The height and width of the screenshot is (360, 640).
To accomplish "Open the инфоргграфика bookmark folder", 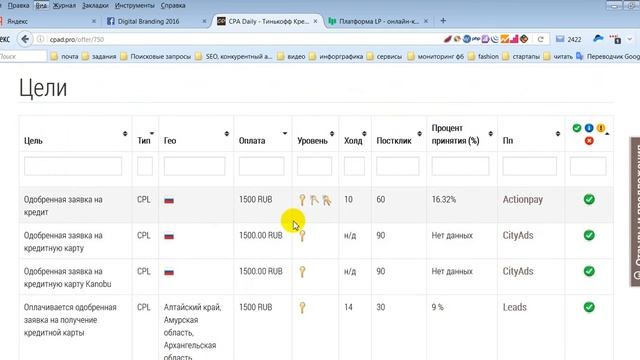I will 336,56.
